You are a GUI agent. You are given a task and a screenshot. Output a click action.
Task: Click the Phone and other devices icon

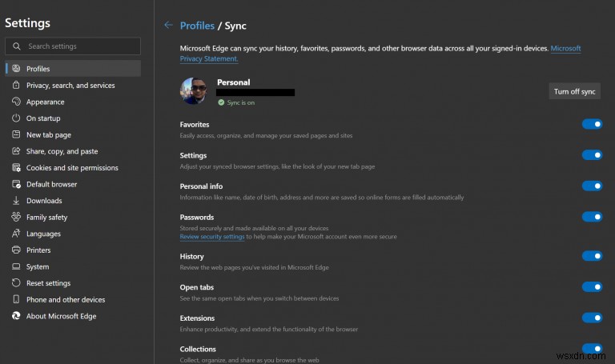16,299
